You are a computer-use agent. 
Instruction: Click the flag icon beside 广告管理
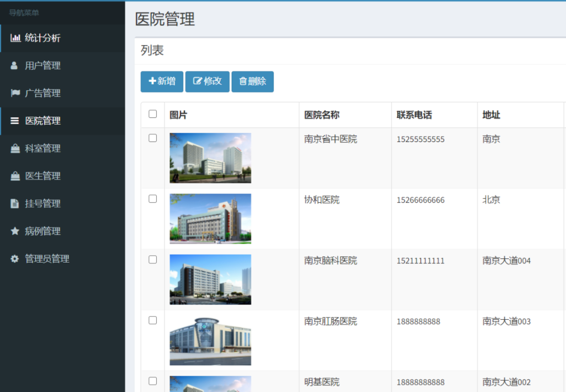[15, 93]
